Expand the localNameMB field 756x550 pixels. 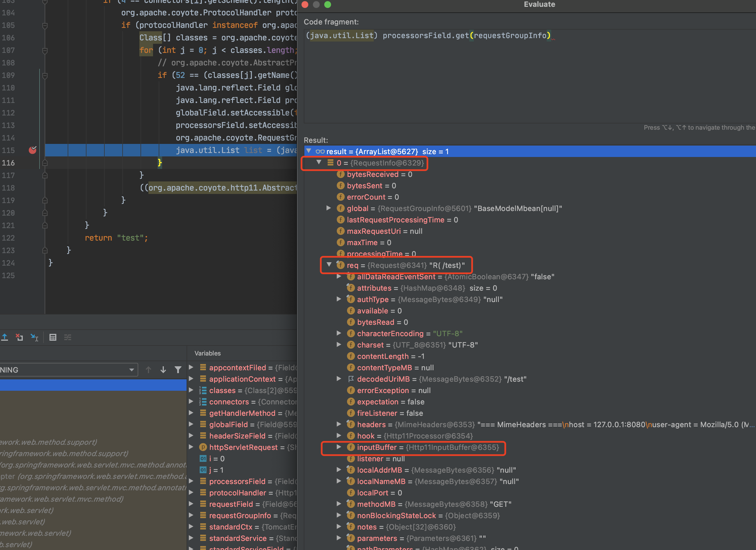pos(339,481)
